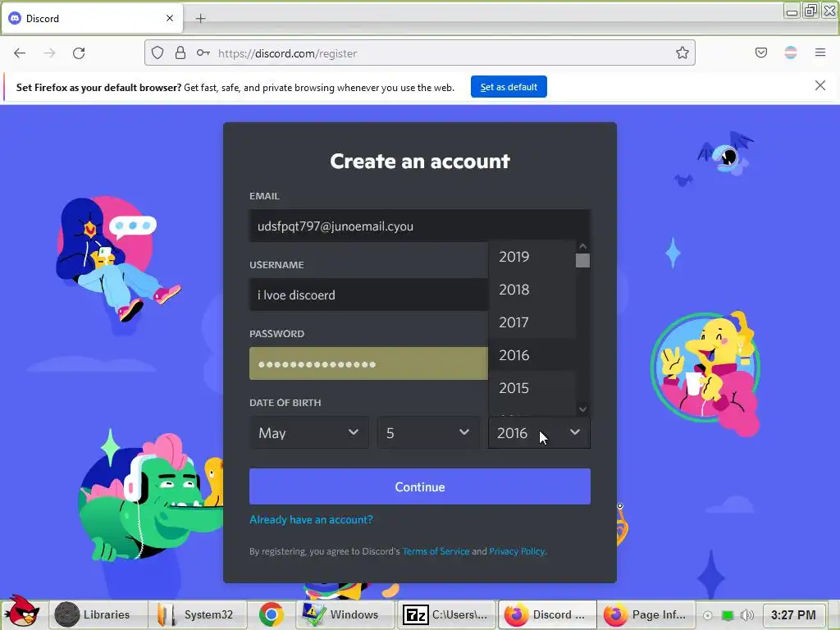Follow the Already have an account link
Image resolution: width=840 pixels, height=630 pixels.
(311, 519)
